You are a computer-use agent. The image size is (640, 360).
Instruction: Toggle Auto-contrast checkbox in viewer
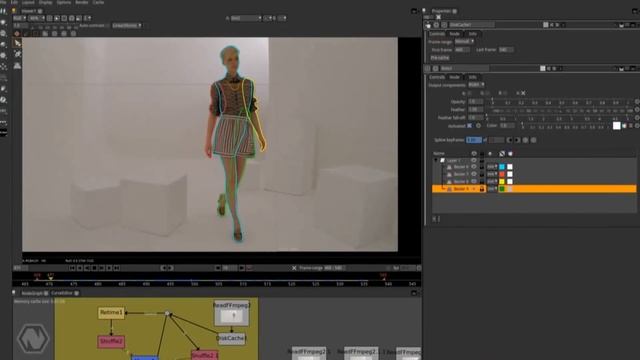point(108,25)
